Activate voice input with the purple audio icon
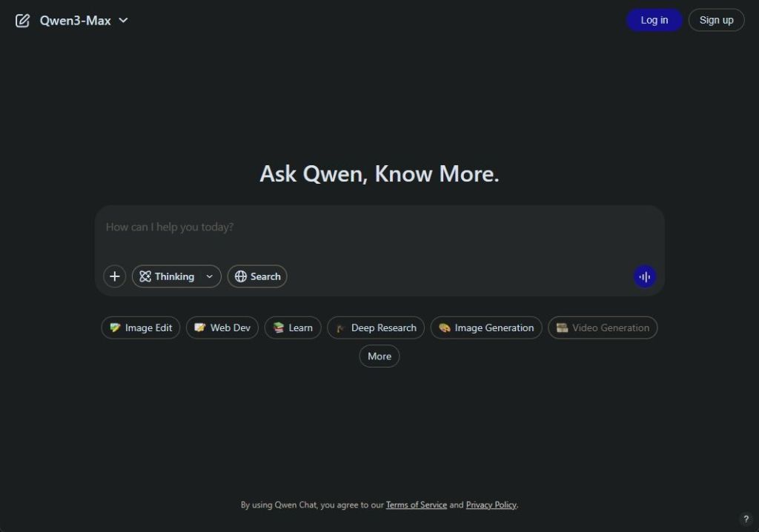This screenshot has height=532, width=759. point(644,276)
